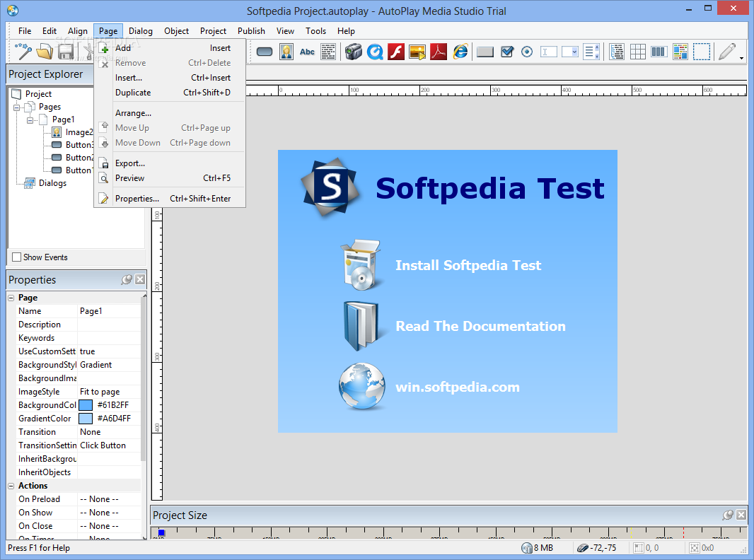Click the pencil edit tool icon
754x560 pixels.
coord(726,52)
